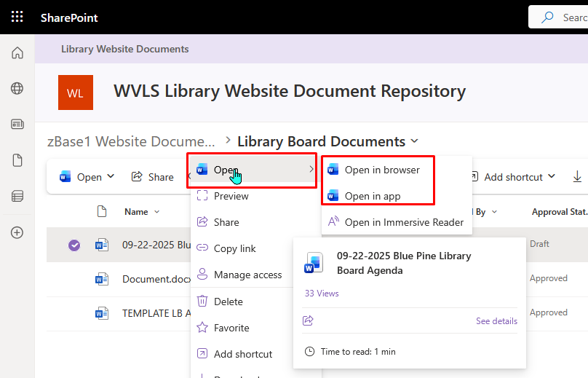Open the News icon in left rail
This screenshot has width=588, height=378.
tap(17, 125)
